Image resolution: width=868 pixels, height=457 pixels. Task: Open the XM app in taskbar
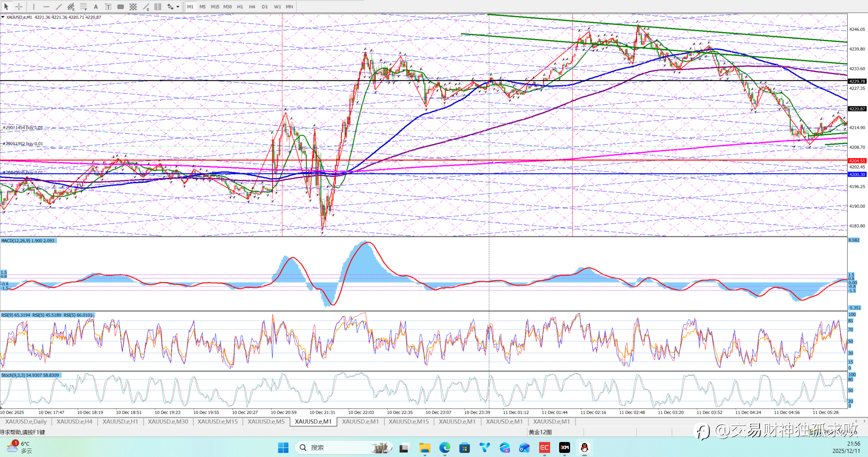coord(564,448)
